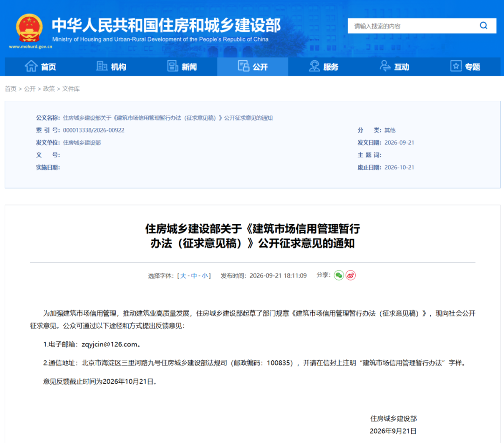This screenshot has width=504, height=443.
Task: Click the home icon beside 首页
Action: (31, 66)
